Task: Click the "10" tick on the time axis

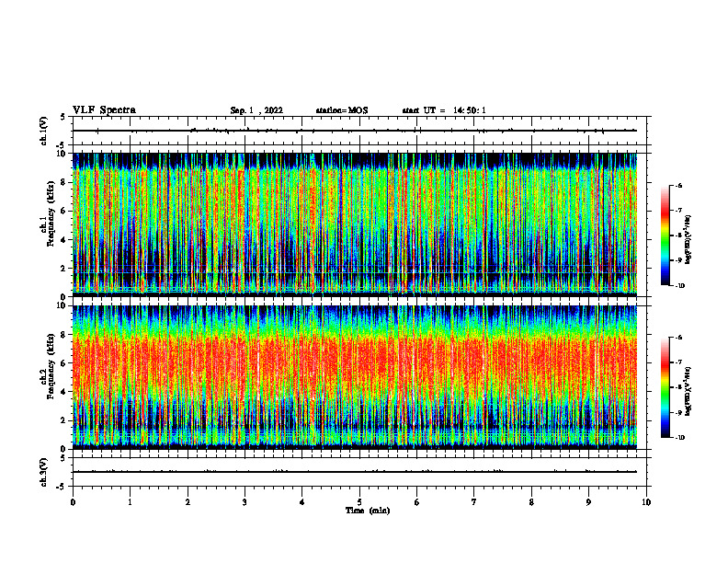Action: click(x=646, y=502)
